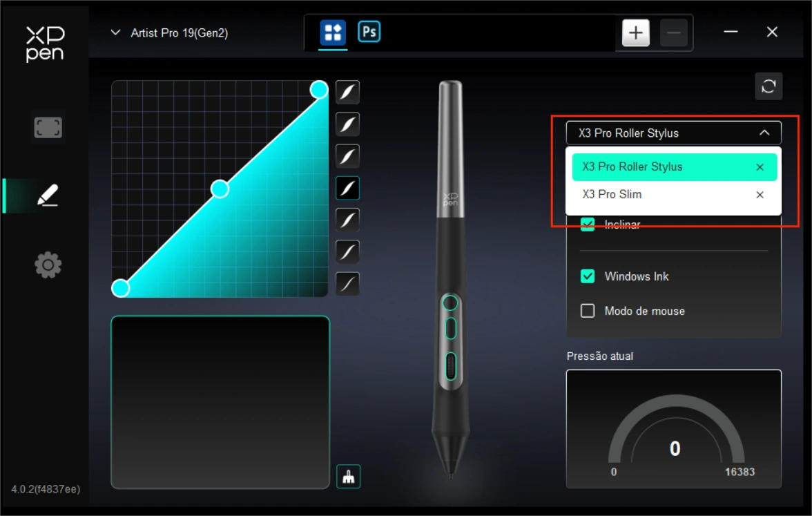Toggle the Inclinar checkbox
This screenshot has width=812, height=516.
(587, 224)
